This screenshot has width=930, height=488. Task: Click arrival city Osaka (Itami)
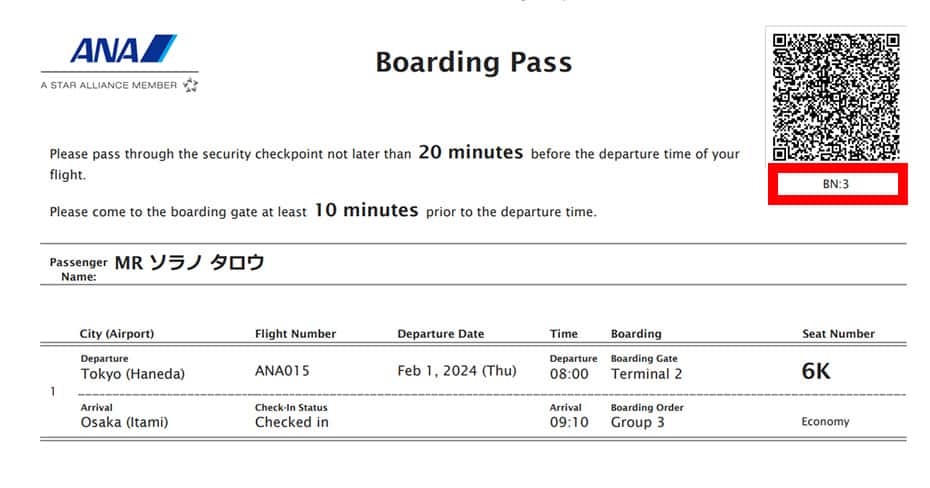[125, 422]
